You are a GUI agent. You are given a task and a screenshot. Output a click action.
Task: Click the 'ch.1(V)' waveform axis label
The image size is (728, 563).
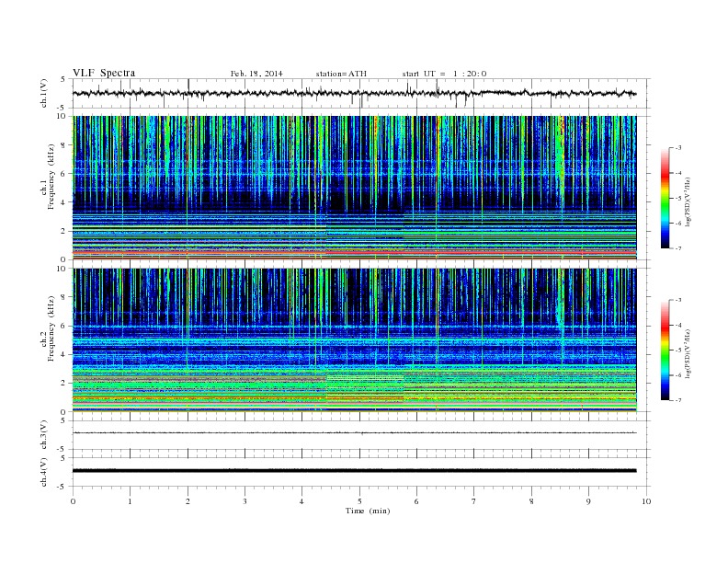pyautogui.click(x=44, y=93)
